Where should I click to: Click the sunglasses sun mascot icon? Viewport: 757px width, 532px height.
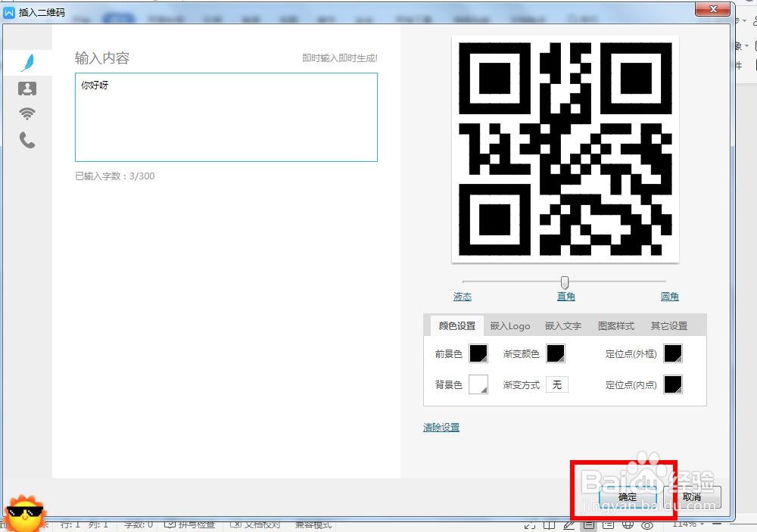coord(25,513)
